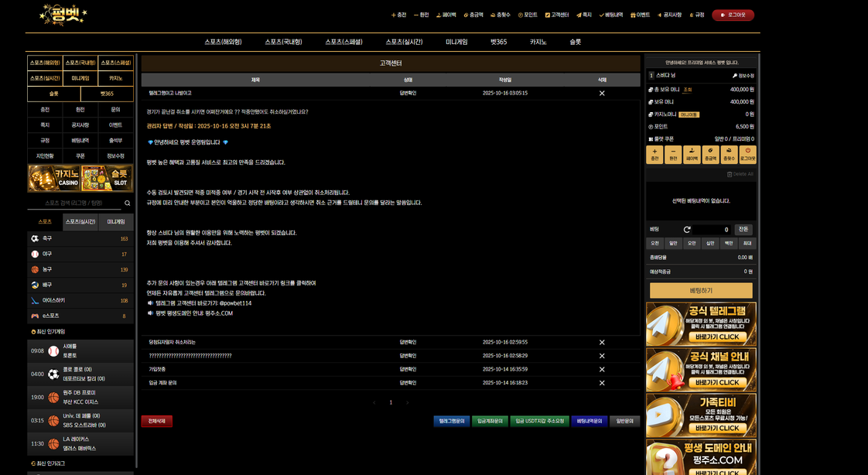Click the search magnifier icon in sidebar
Image resolution: width=868 pixels, height=475 pixels.
click(x=128, y=203)
